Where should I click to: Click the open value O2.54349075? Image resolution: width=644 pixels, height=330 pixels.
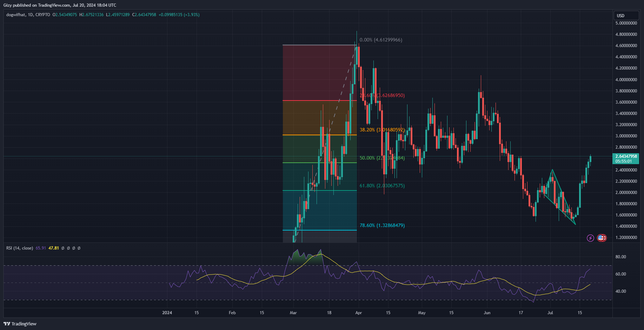65,15
